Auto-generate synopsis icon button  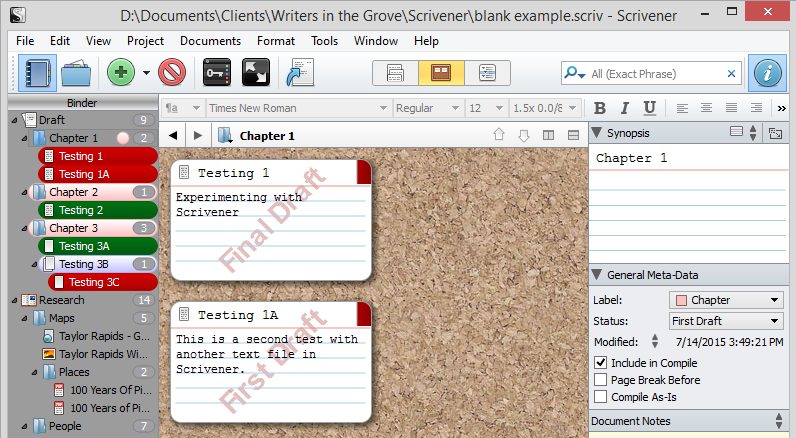(775, 133)
